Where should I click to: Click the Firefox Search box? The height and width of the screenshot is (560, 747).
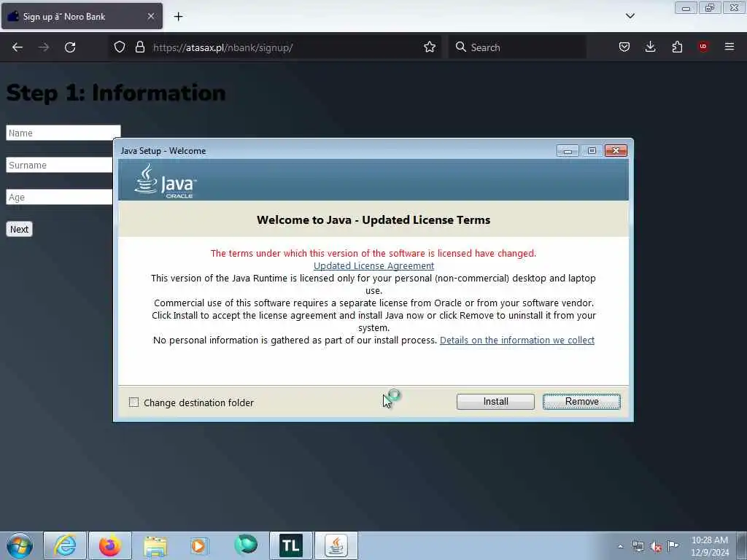click(518, 47)
